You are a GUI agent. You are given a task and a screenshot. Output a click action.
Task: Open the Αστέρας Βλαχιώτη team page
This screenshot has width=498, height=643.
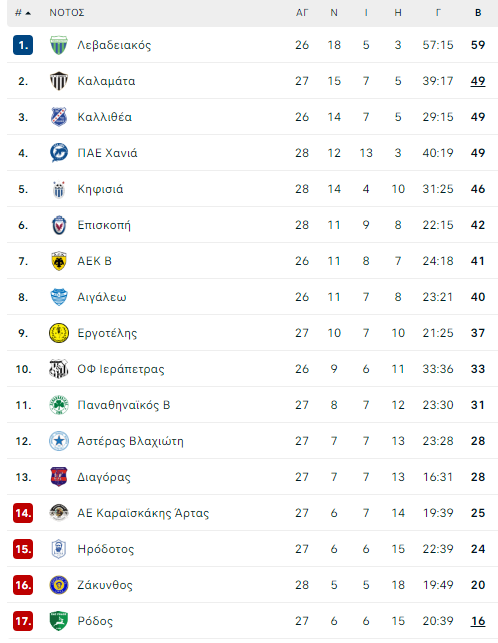pyautogui.click(x=130, y=441)
